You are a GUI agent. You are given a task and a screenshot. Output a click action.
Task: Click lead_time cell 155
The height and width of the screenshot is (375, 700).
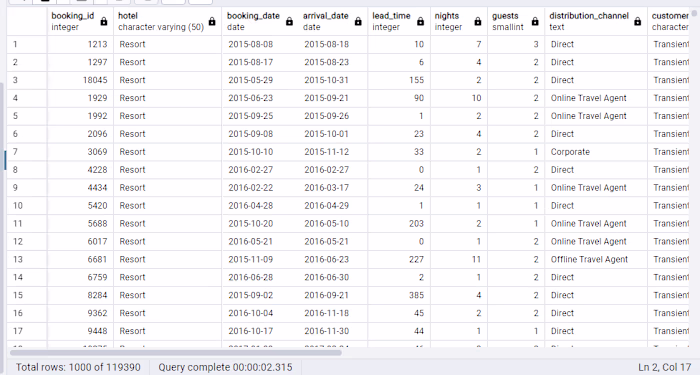pyautogui.click(x=399, y=80)
